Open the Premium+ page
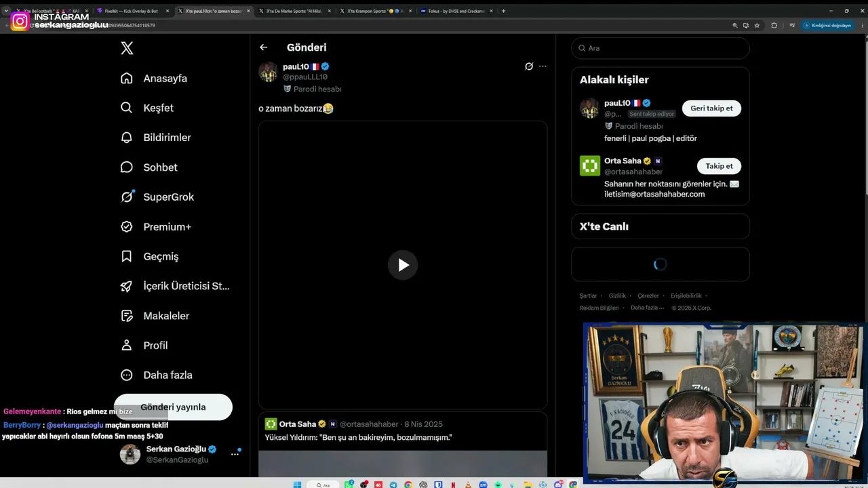 (x=156, y=226)
